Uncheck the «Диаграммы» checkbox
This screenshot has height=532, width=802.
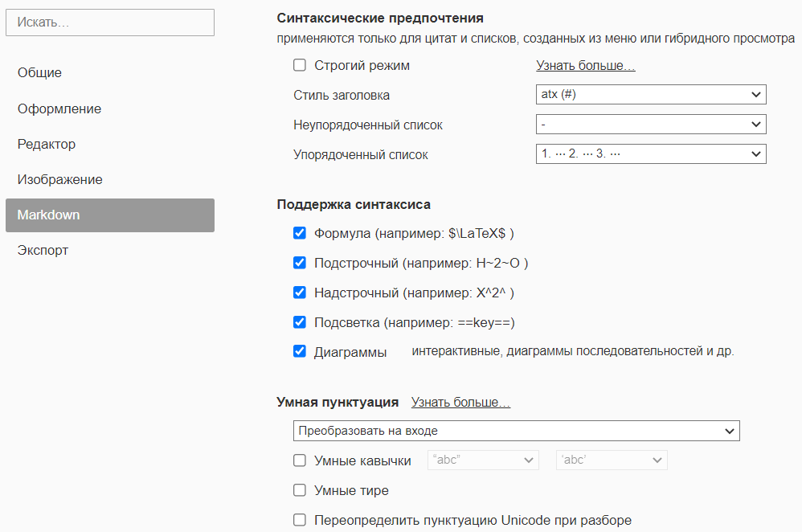(x=300, y=351)
